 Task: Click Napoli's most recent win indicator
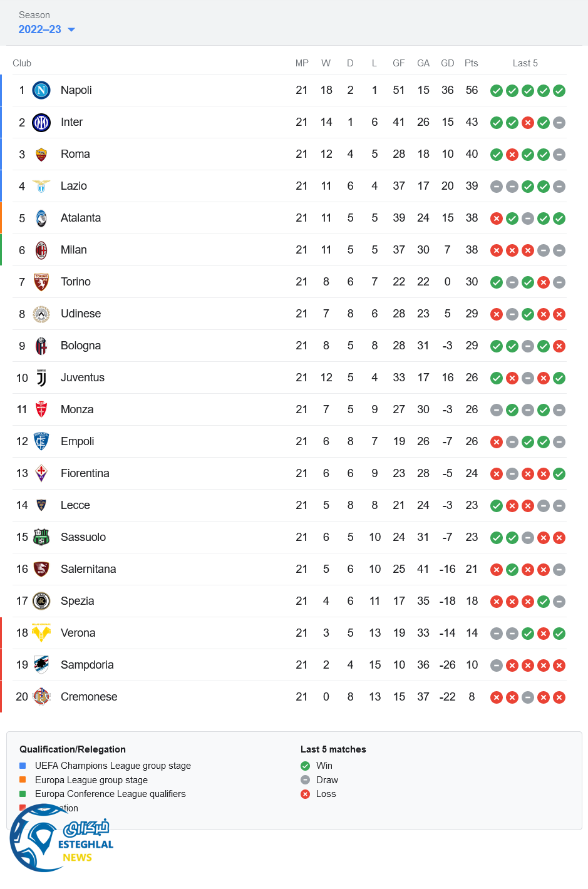(559, 91)
